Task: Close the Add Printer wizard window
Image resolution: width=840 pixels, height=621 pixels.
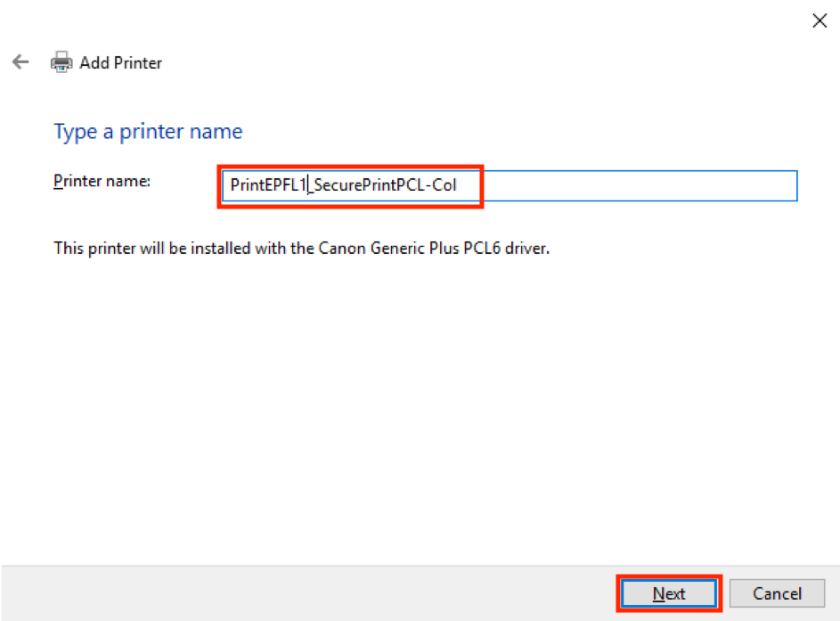Action: pyautogui.click(x=820, y=20)
